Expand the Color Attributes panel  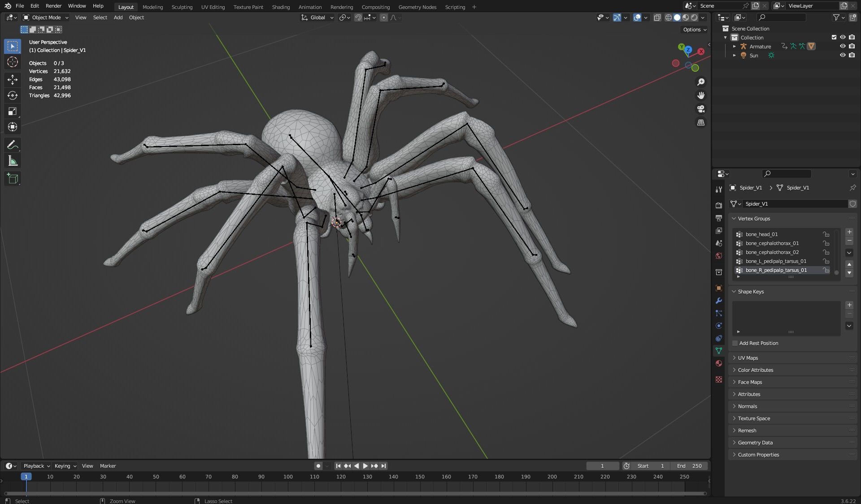pos(734,370)
